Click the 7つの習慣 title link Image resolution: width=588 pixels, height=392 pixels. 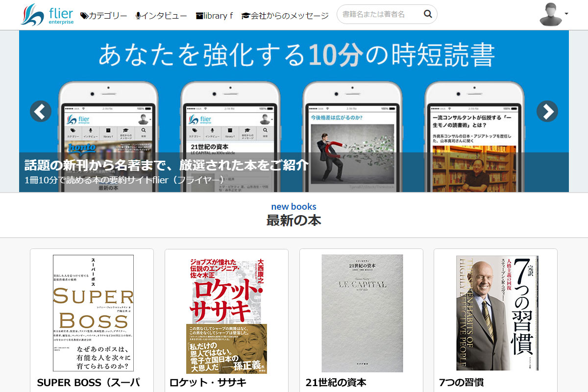click(x=462, y=383)
